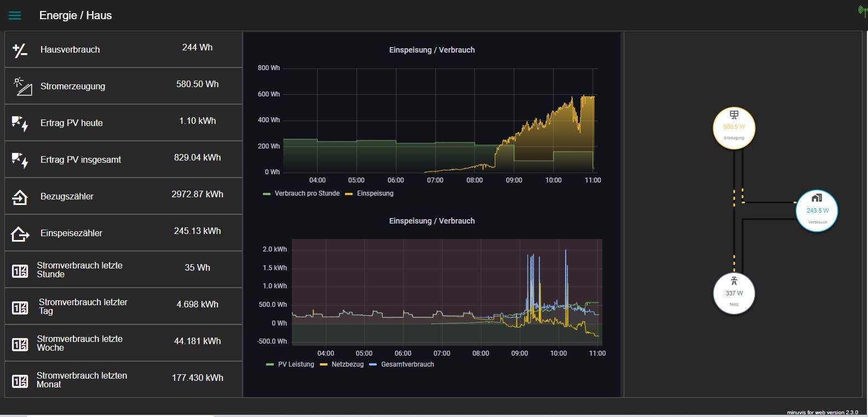Click green Verbrauch pro Stunde color marker
The image size is (868, 417).
[267, 194]
